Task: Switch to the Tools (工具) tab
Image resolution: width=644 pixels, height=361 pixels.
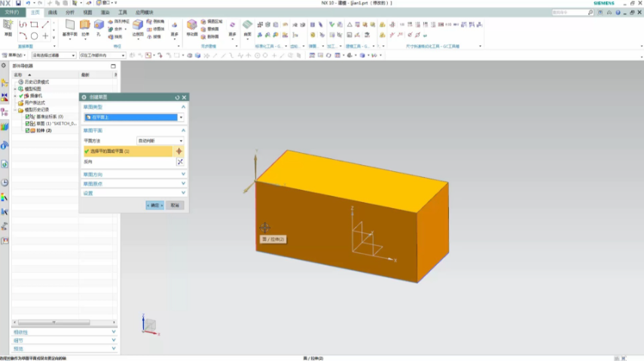Action: click(x=122, y=12)
